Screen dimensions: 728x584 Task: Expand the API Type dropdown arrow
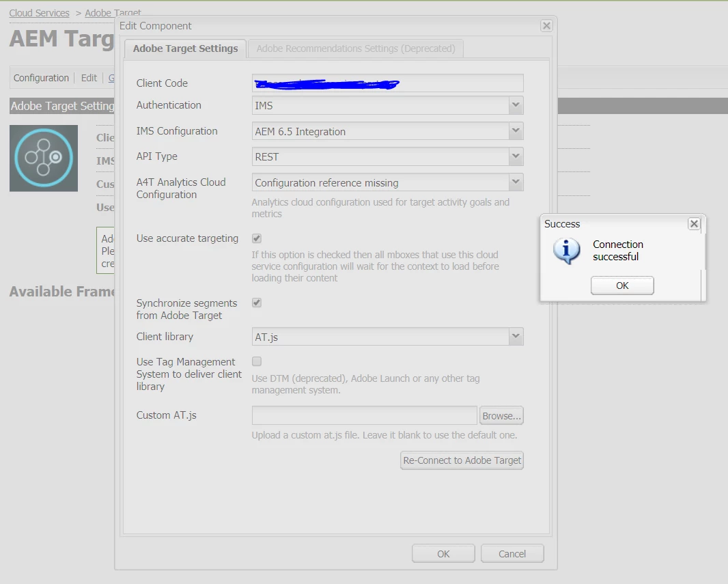coord(516,157)
